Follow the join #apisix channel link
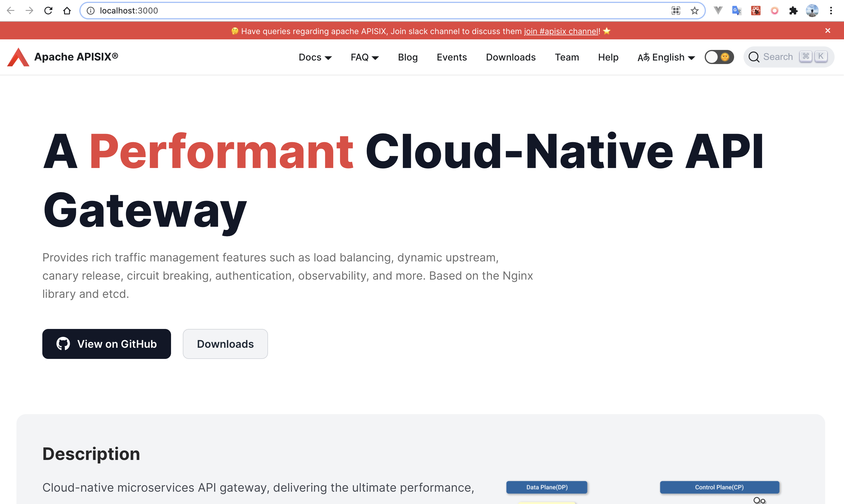844x504 pixels. pyautogui.click(x=561, y=31)
